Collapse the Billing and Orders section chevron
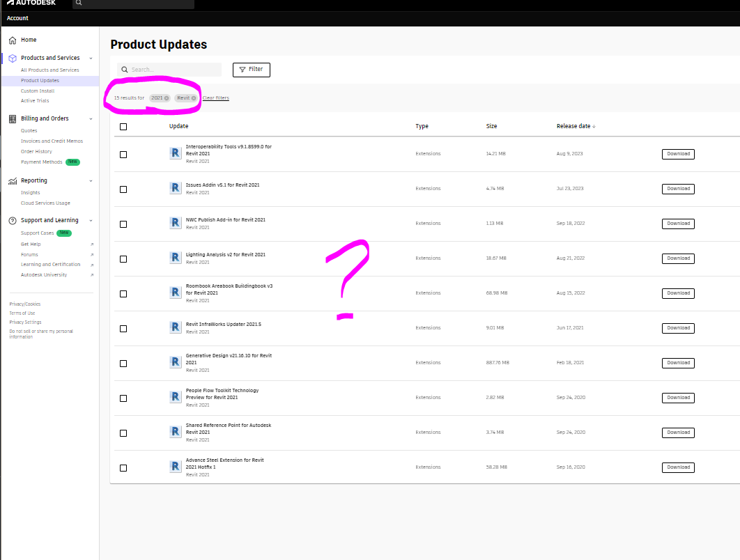Screen dimensions: 740x560 point(91,119)
